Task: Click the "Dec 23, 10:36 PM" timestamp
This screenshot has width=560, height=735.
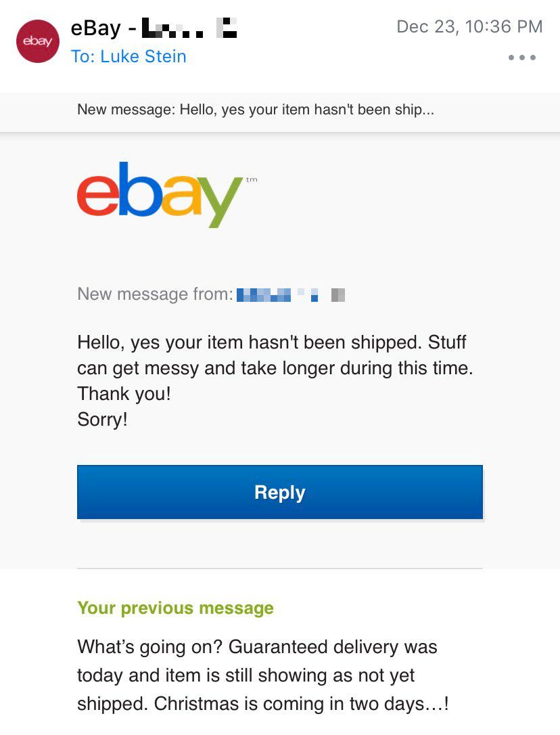Action: coord(469,26)
